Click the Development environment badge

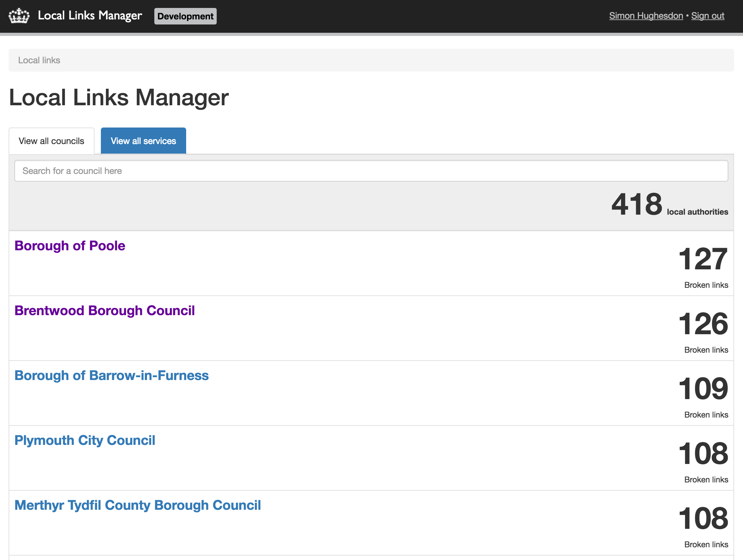click(x=185, y=16)
